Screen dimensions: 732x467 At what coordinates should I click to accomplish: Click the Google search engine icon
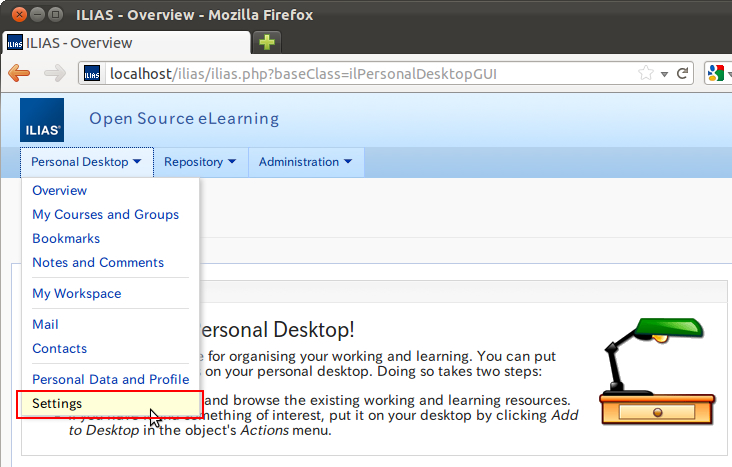(715, 73)
